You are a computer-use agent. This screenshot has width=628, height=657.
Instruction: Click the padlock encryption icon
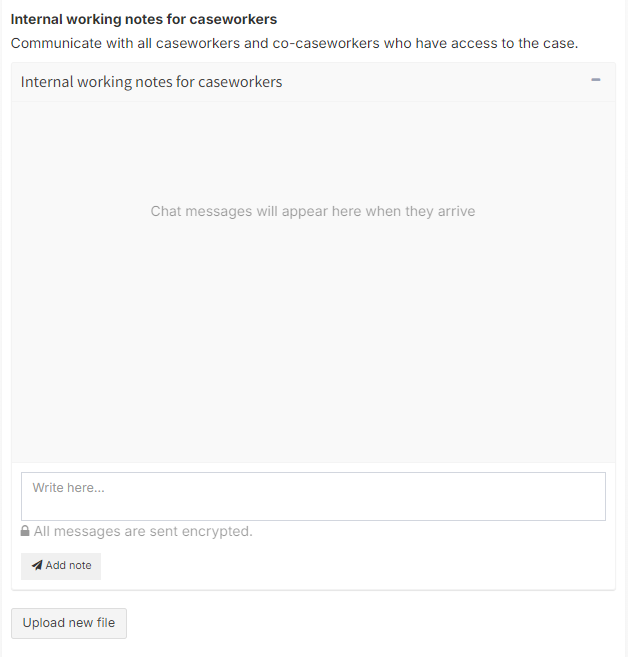(x=25, y=531)
